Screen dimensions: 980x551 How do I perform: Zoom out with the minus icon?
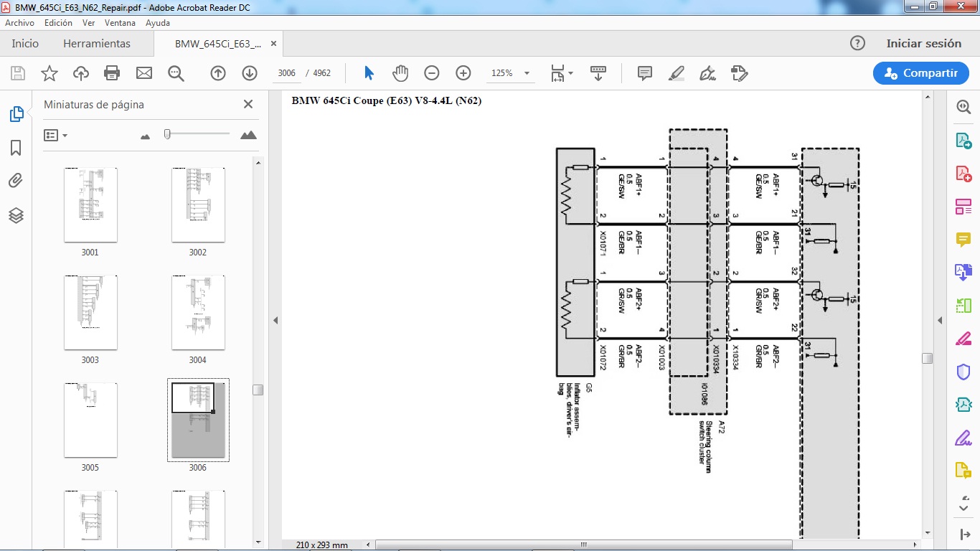(432, 73)
